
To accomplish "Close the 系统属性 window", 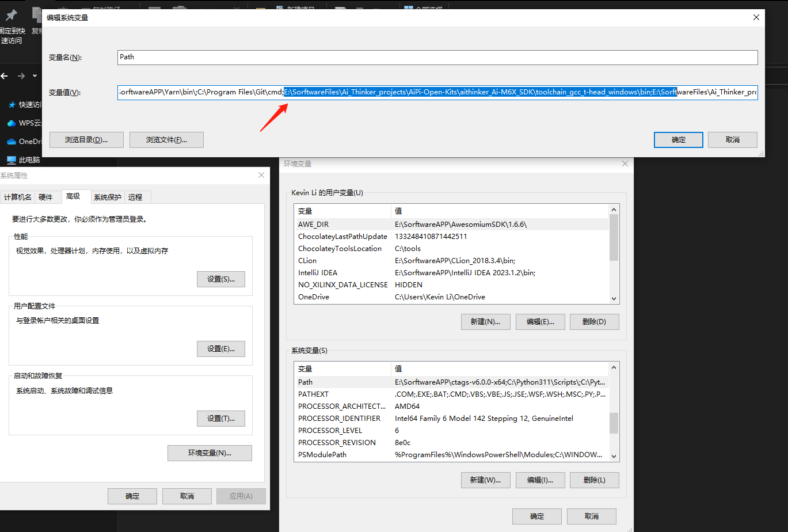I will 261,175.
